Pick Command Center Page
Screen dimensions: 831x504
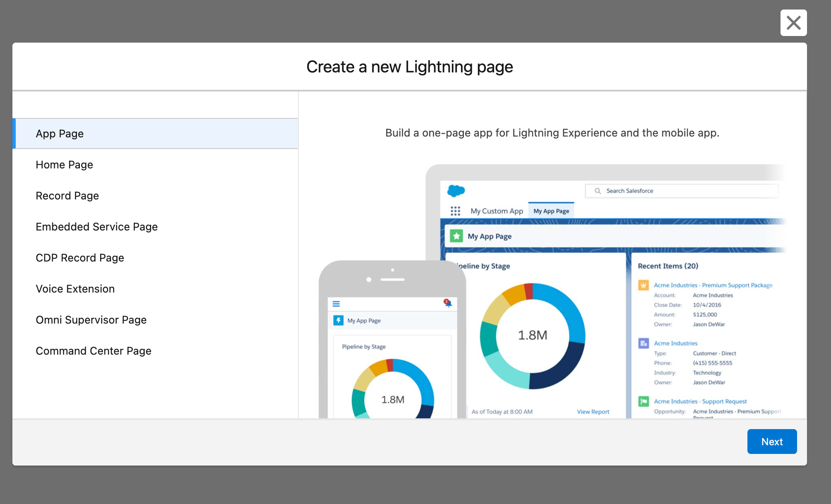(x=155, y=351)
